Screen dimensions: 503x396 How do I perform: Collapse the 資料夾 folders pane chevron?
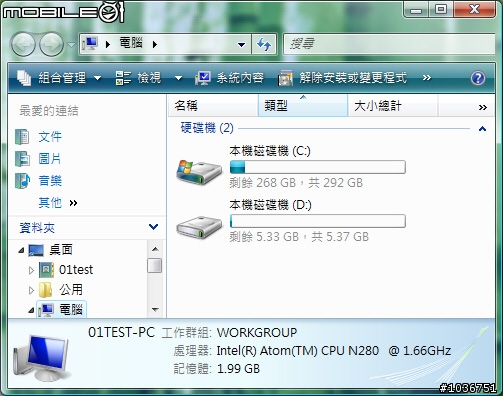pos(153,227)
